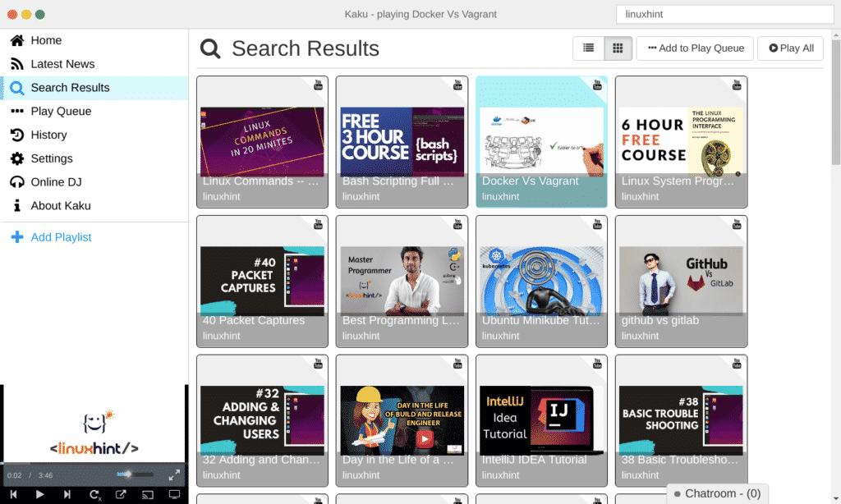The image size is (841, 504).
Task: Click YouTube badge on Linux System Programming card
Action: pyautogui.click(x=737, y=85)
